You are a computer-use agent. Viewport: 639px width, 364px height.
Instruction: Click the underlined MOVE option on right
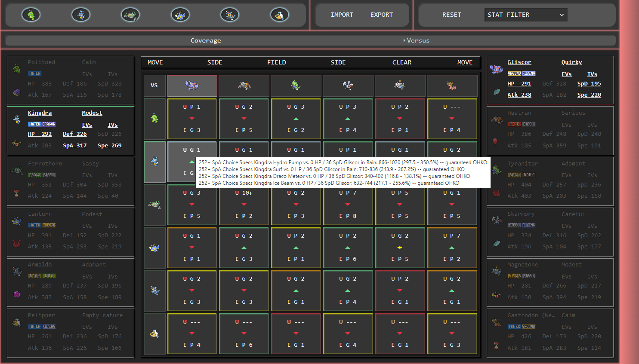[465, 62]
